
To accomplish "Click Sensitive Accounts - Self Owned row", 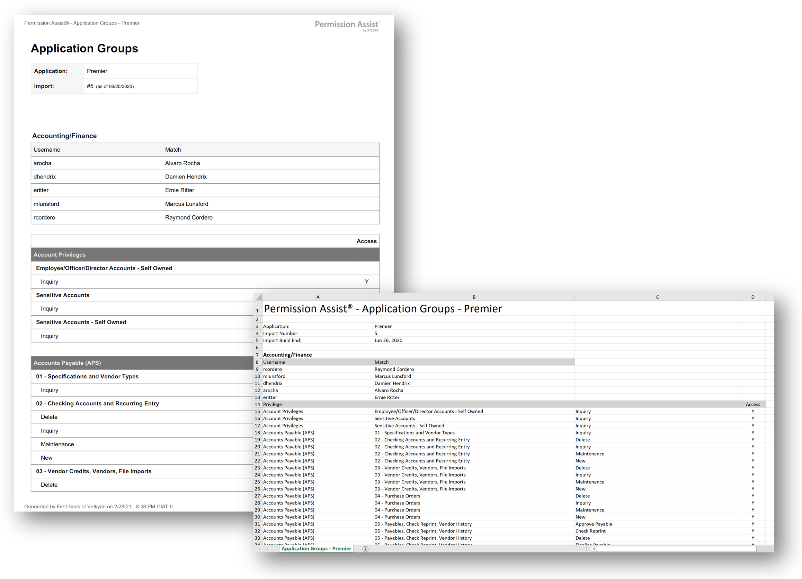I will point(81,322).
